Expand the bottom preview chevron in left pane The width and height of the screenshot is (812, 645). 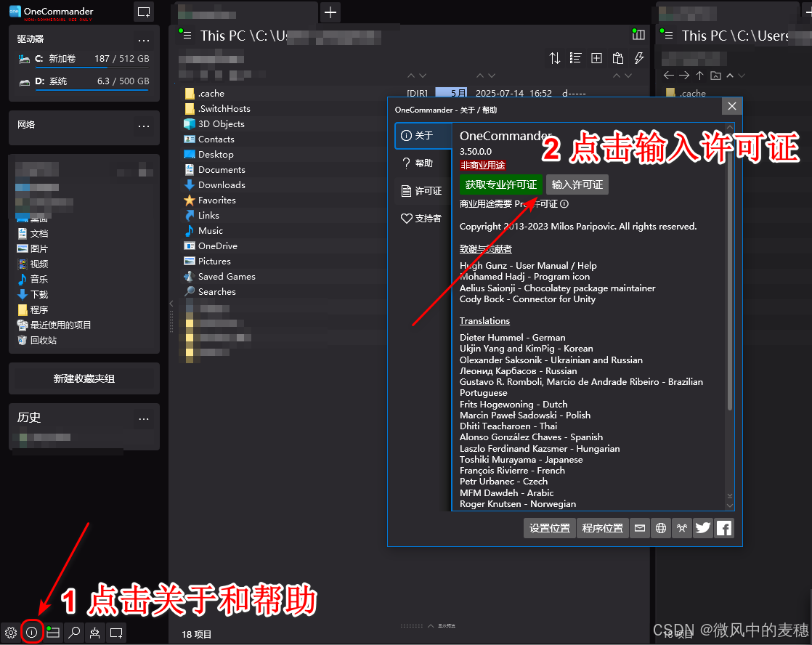431,626
